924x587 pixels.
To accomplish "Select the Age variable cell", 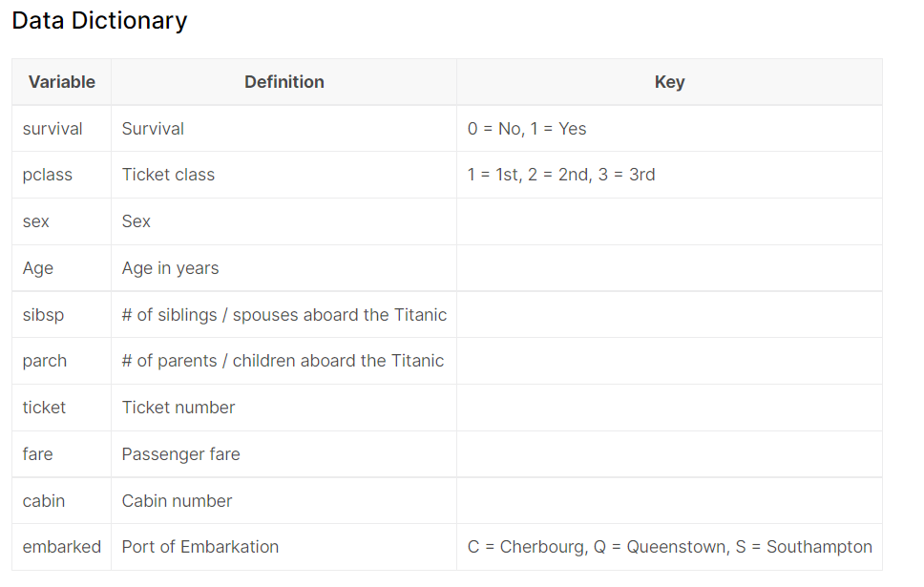I will [38, 268].
